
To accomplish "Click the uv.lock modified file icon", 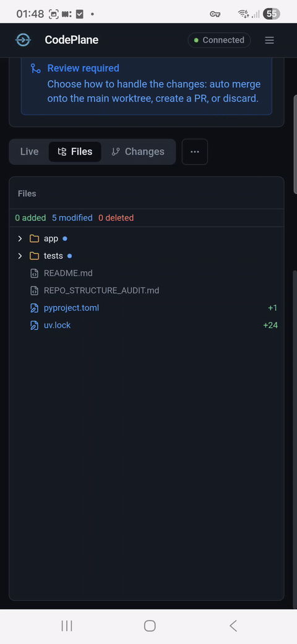I will [35, 325].
